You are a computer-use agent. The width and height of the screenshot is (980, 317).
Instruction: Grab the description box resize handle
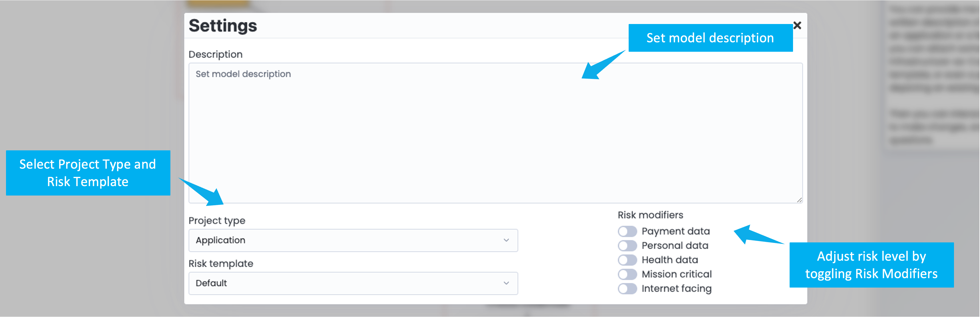(x=799, y=200)
